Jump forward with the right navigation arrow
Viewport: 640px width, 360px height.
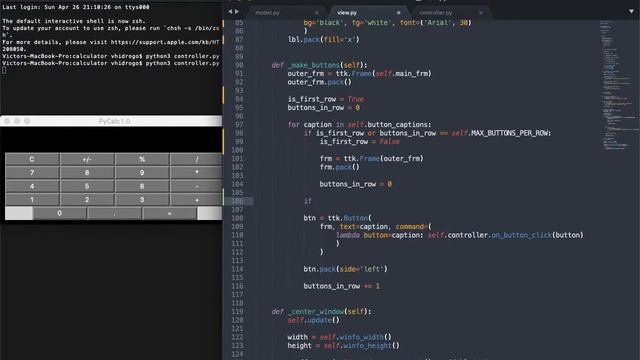[237, 11]
